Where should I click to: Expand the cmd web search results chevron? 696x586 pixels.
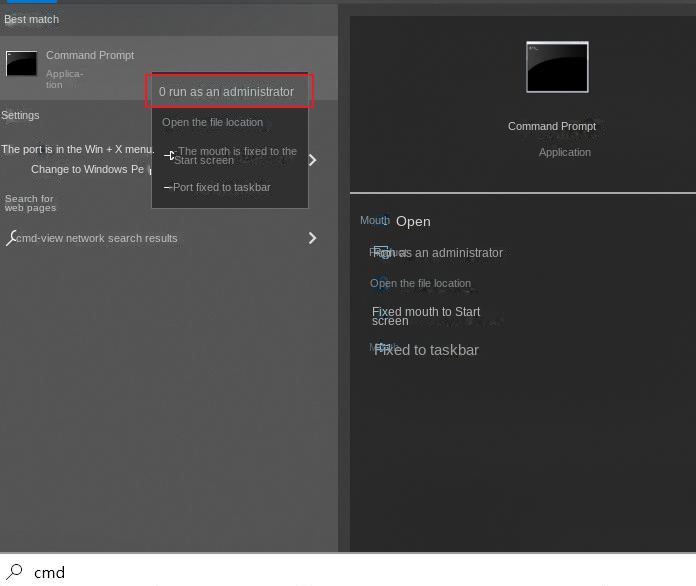(x=313, y=238)
